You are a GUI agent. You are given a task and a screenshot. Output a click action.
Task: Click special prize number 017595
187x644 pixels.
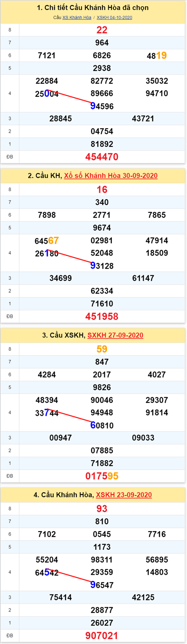pyautogui.click(x=102, y=476)
